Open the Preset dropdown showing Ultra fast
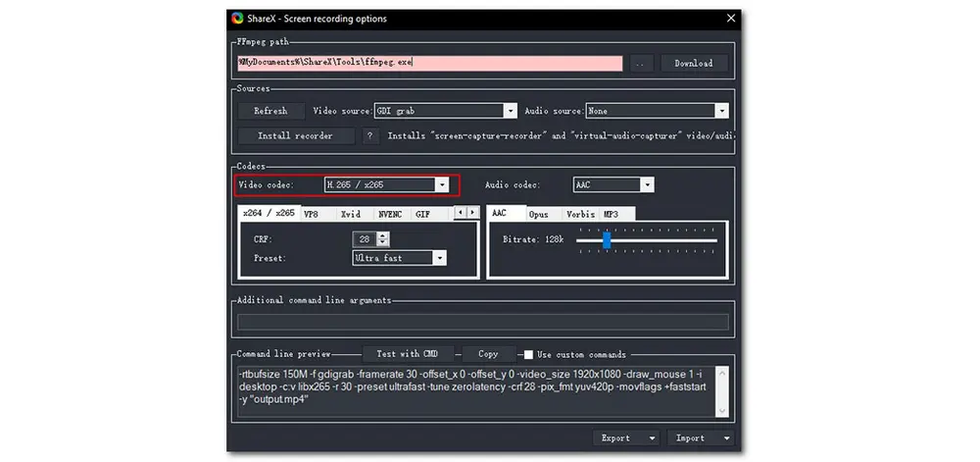980x462 pixels. (x=440, y=258)
